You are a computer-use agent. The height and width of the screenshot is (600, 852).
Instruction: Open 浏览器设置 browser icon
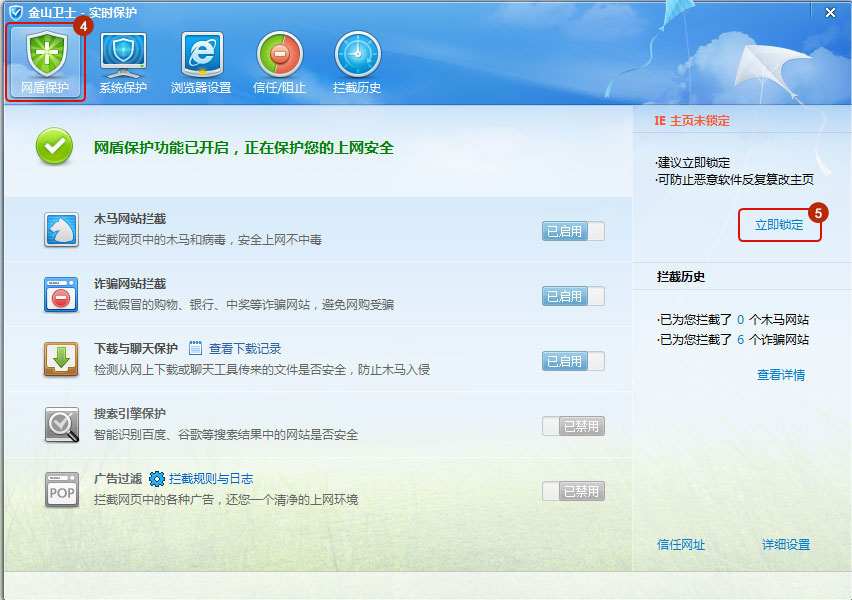201,60
